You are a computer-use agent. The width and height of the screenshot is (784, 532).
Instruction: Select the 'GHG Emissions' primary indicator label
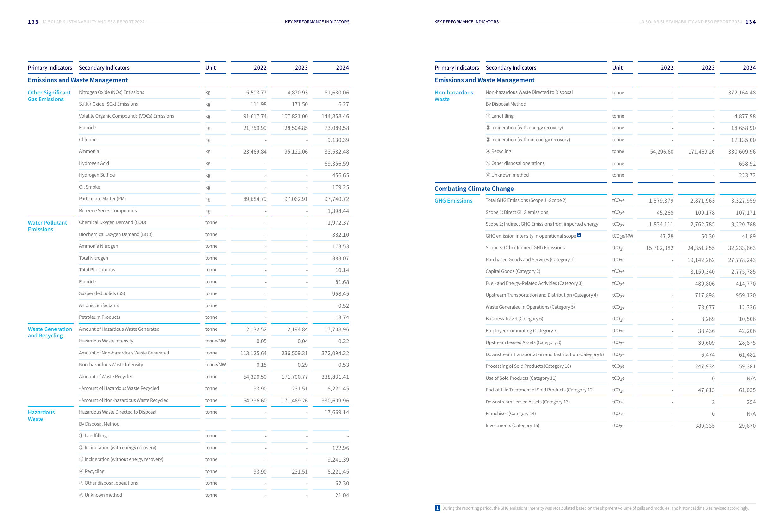coord(453,200)
